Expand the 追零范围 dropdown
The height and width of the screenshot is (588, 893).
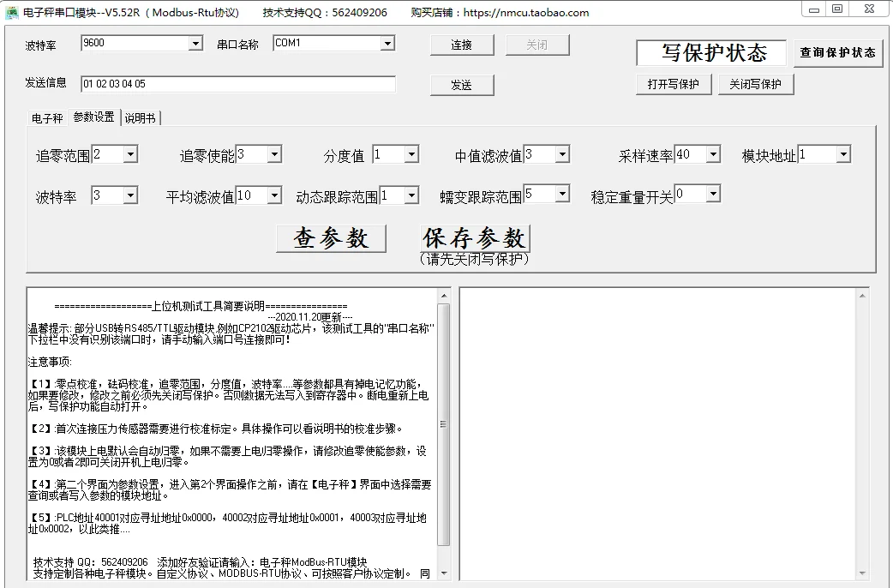coord(130,154)
